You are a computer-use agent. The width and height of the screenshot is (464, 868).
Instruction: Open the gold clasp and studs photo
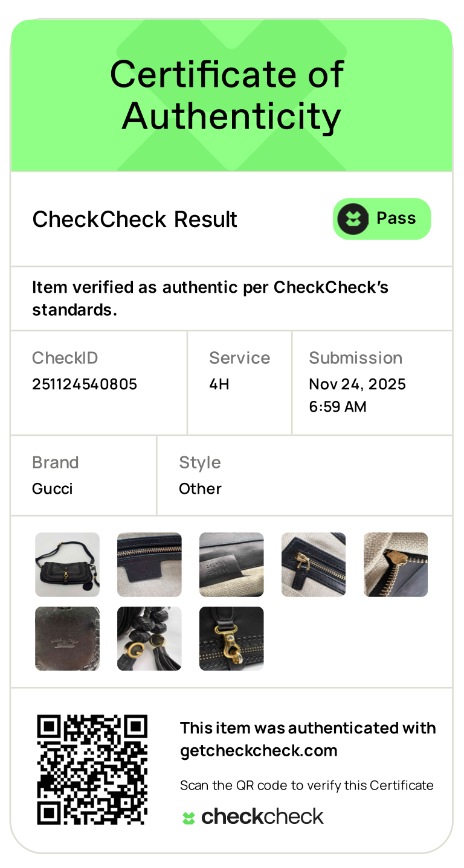click(x=231, y=639)
